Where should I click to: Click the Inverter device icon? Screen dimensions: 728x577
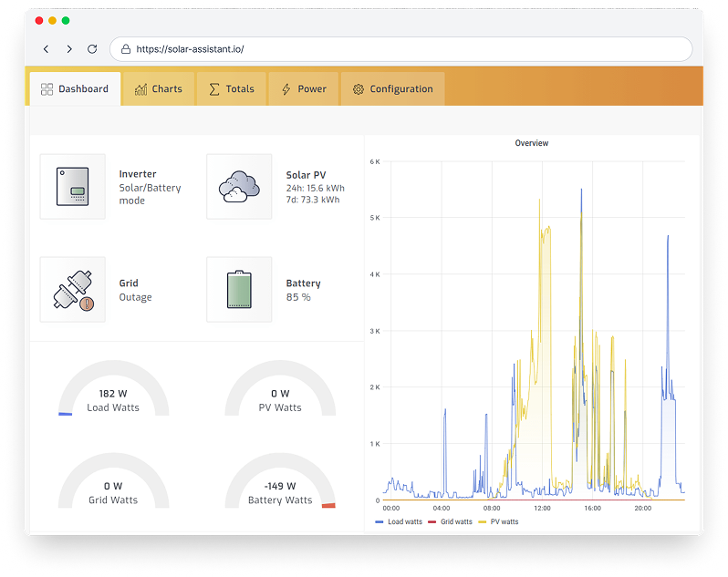72,187
